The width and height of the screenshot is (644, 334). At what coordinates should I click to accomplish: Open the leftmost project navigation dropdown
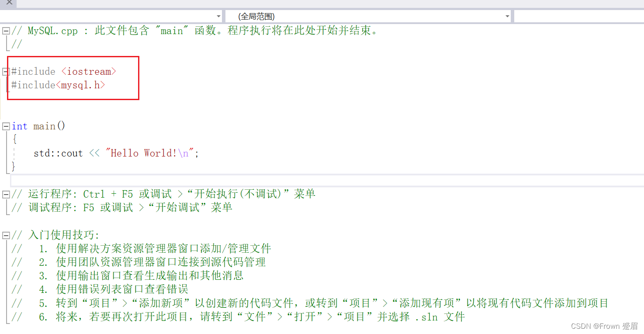[219, 16]
